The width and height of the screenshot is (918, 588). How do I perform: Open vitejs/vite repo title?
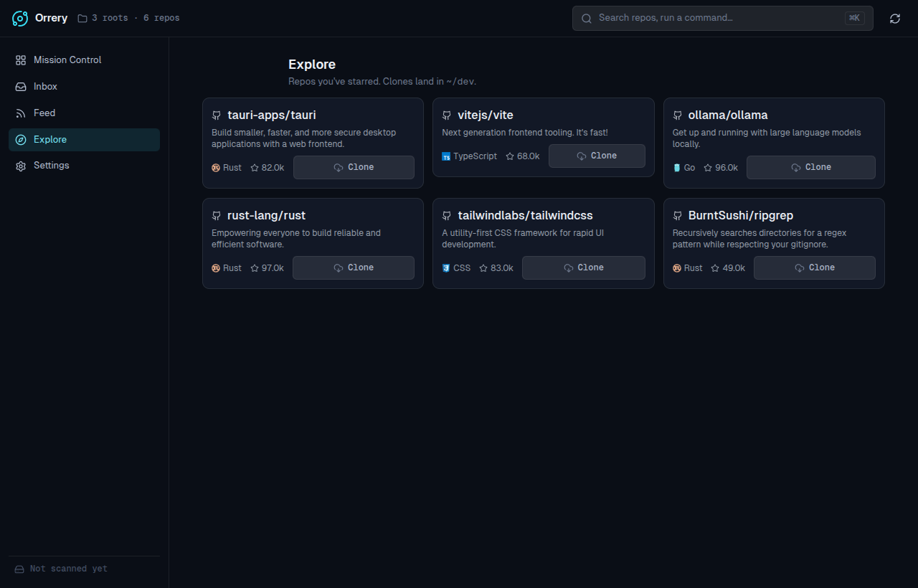coord(486,115)
